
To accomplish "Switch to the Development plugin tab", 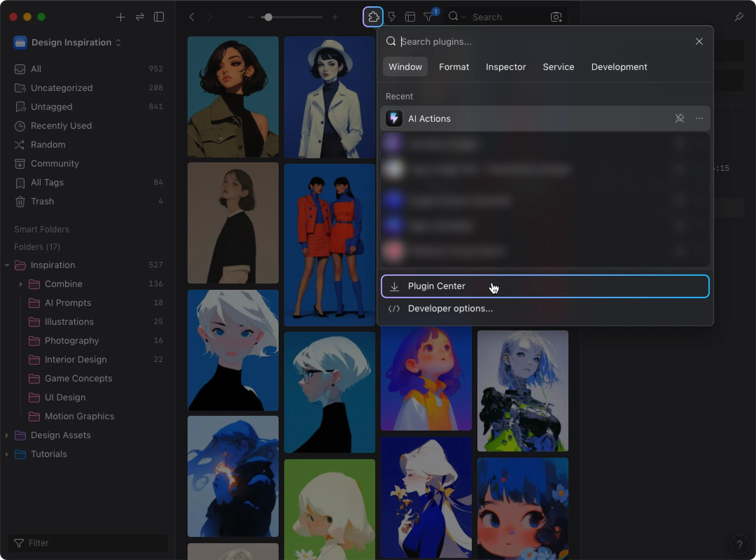I will 619,67.
